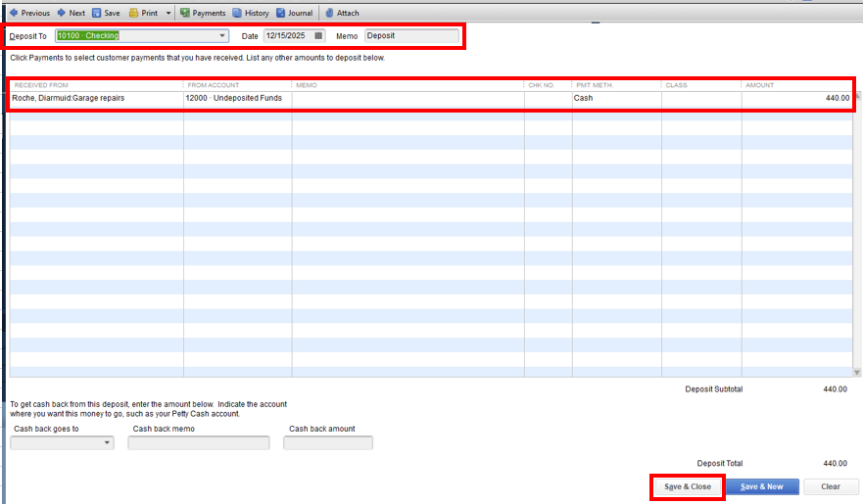The height and width of the screenshot is (504, 863).
Task: Click the Cash back memo field
Action: click(199, 443)
